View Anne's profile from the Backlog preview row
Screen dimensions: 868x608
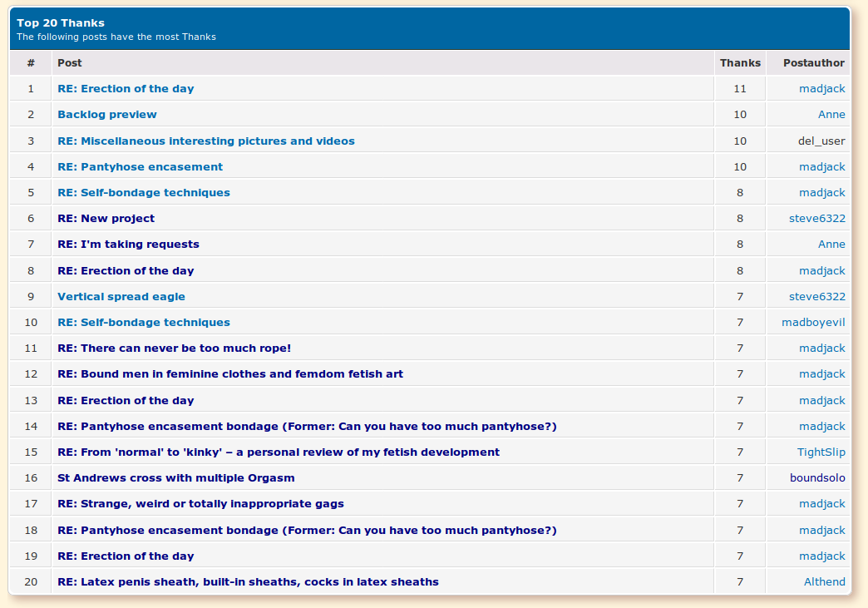point(831,115)
